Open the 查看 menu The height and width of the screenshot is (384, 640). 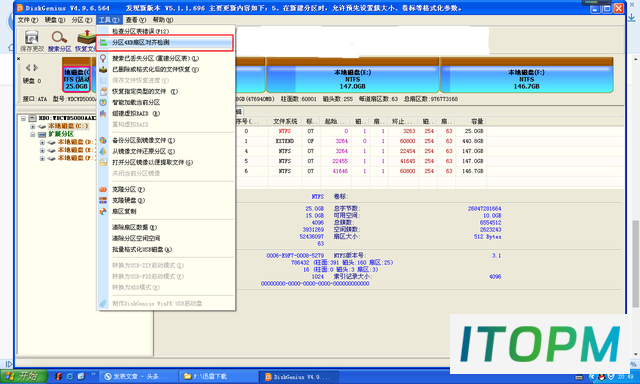pyautogui.click(x=136, y=20)
